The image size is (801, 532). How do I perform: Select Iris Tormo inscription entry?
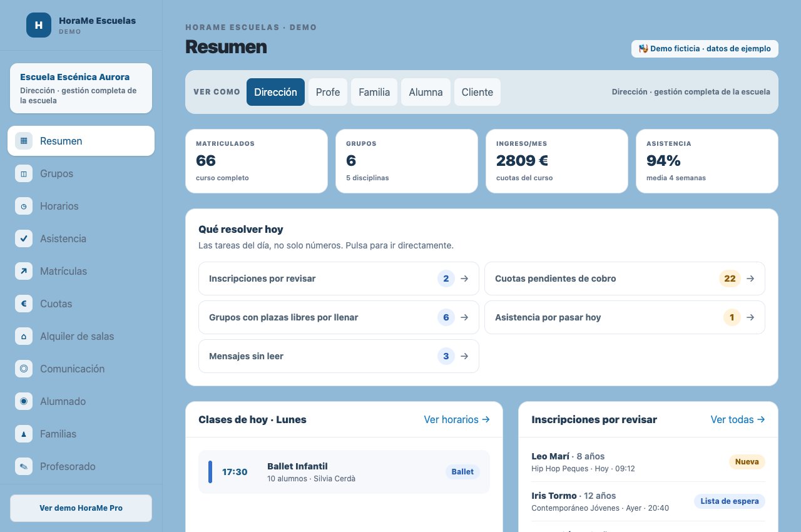click(x=648, y=501)
